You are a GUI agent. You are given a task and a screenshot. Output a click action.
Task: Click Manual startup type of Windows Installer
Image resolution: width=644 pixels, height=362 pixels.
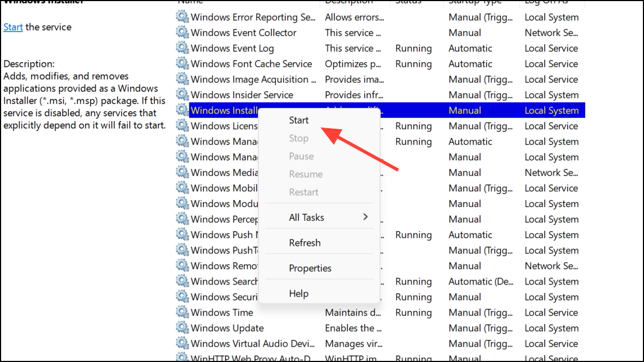465,111
